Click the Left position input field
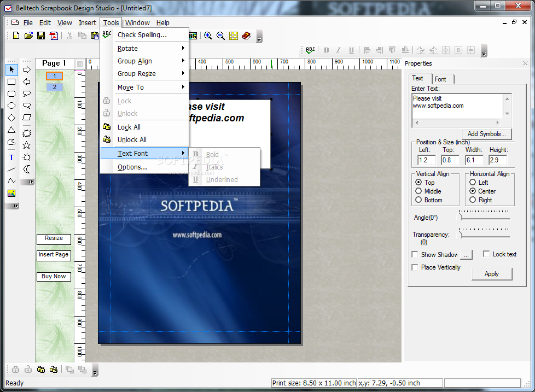This screenshot has width=535, height=392. pyautogui.click(x=427, y=160)
